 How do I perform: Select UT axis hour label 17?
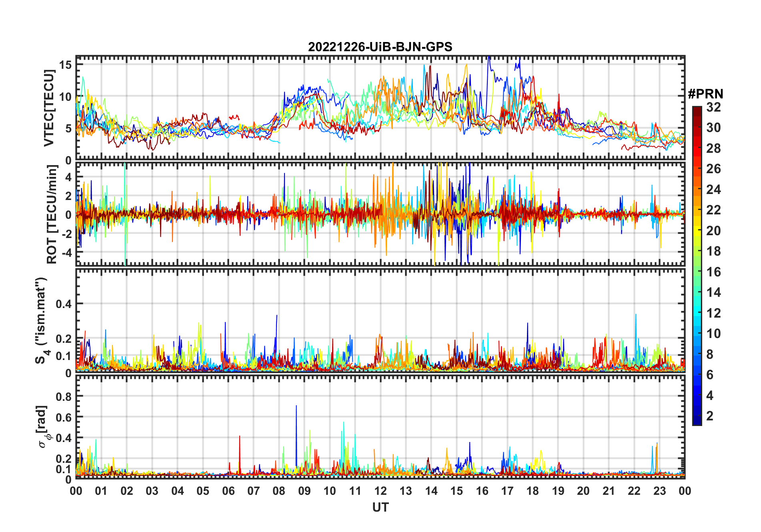pyautogui.click(x=507, y=491)
